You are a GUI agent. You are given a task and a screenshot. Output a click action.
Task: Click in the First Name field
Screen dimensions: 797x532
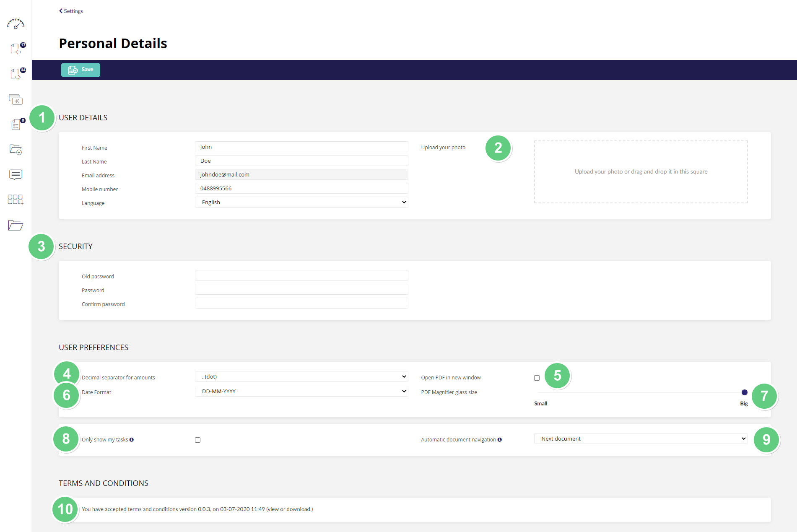coord(301,147)
